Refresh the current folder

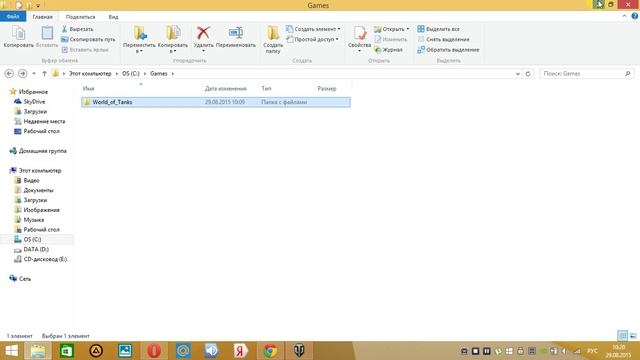coord(528,74)
